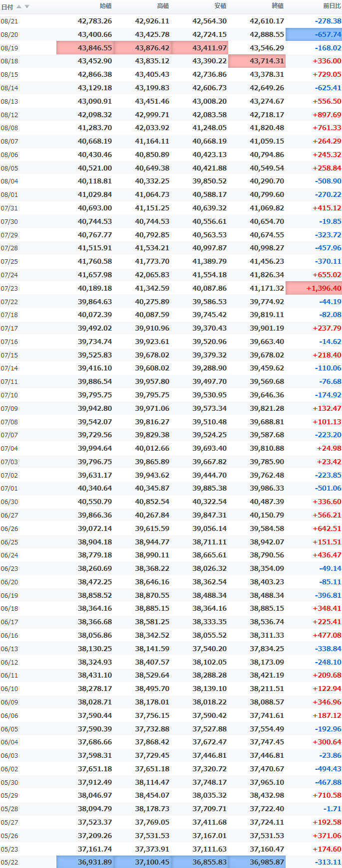Select the 08/06 low price 40,423.13

point(210,155)
